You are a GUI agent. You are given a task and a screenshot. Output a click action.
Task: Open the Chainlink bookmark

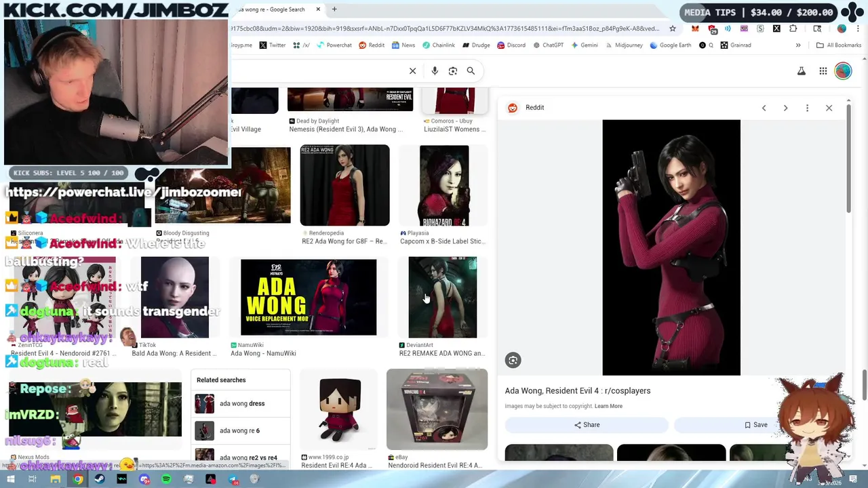438,45
